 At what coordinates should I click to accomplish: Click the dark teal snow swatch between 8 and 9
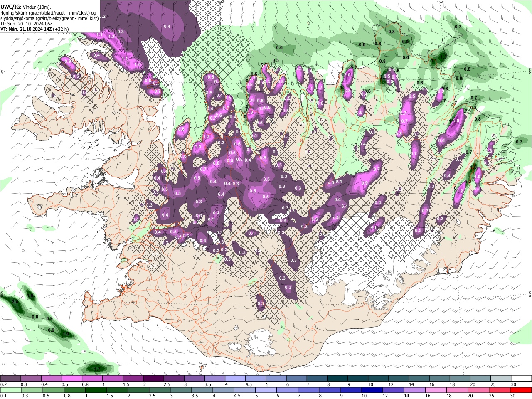(x=337, y=379)
